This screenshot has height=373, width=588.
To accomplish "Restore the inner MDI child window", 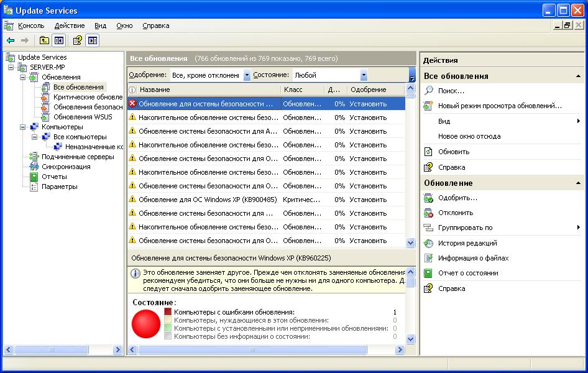I will coord(567,25).
